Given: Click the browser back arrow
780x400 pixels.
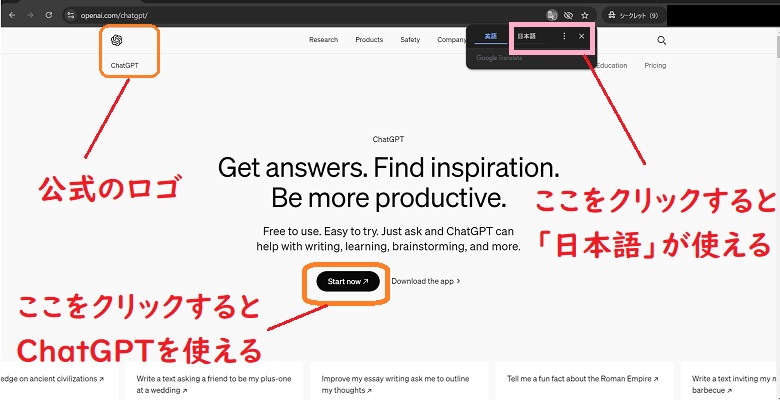Looking at the screenshot, I should tap(12, 15).
